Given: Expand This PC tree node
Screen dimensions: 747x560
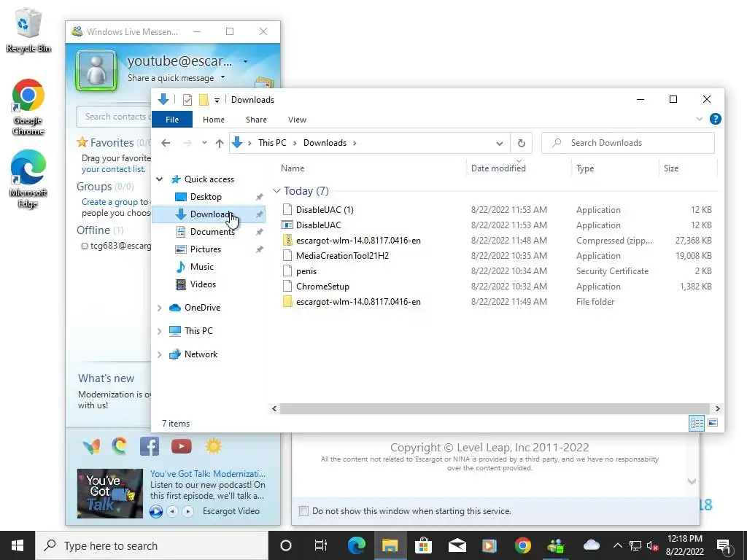Looking at the screenshot, I should pyautogui.click(x=160, y=331).
